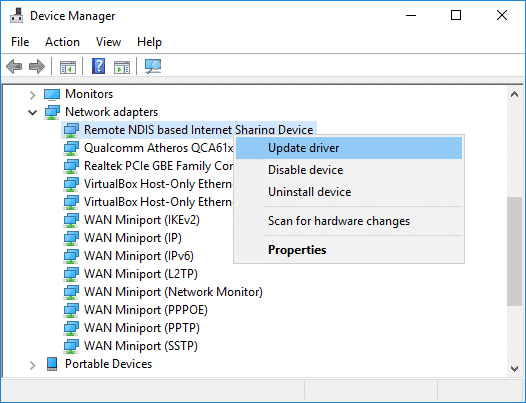Viewport: 526px width, 403px height.
Task: Expand the Monitors tree node
Action: click(x=33, y=95)
